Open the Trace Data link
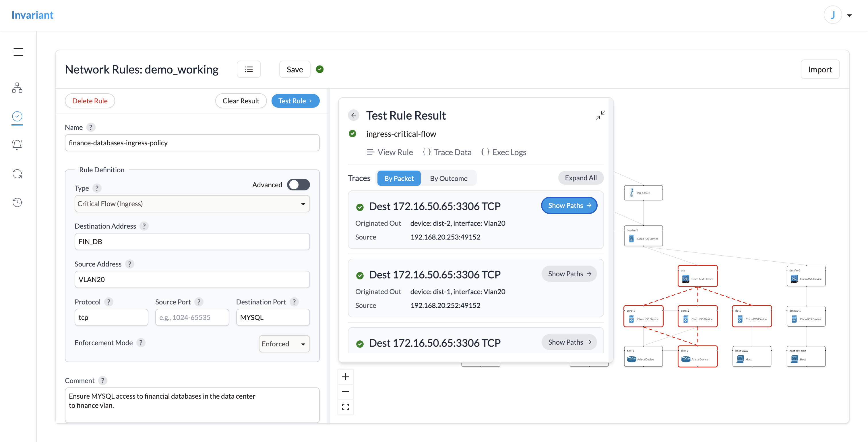The width and height of the screenshot is (868, 442). coord(447,153)
